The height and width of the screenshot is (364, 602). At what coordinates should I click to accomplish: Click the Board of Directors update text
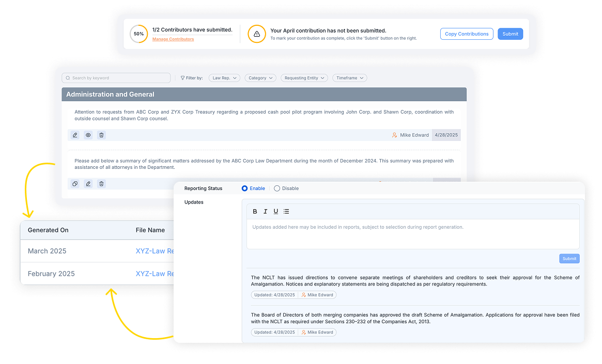(415, 318)
